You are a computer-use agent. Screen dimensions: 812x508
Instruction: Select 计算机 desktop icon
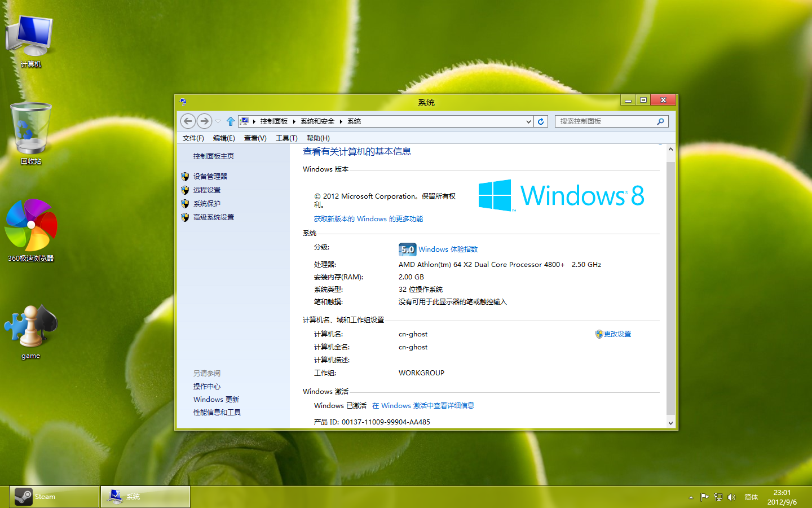pos(30,42)
